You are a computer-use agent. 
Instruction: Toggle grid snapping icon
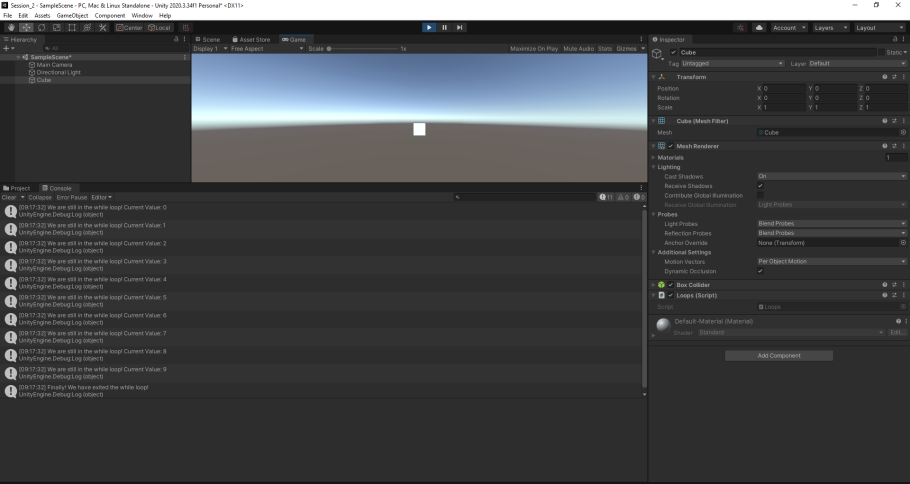(x=186, y=27)
